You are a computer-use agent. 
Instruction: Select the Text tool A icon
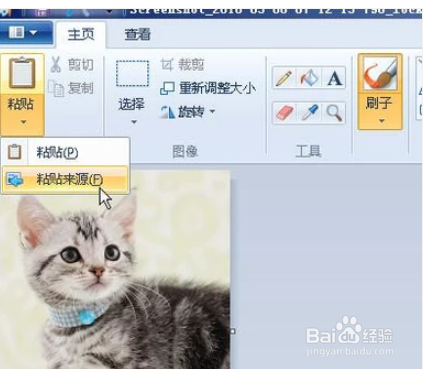(x=334, y=78)
